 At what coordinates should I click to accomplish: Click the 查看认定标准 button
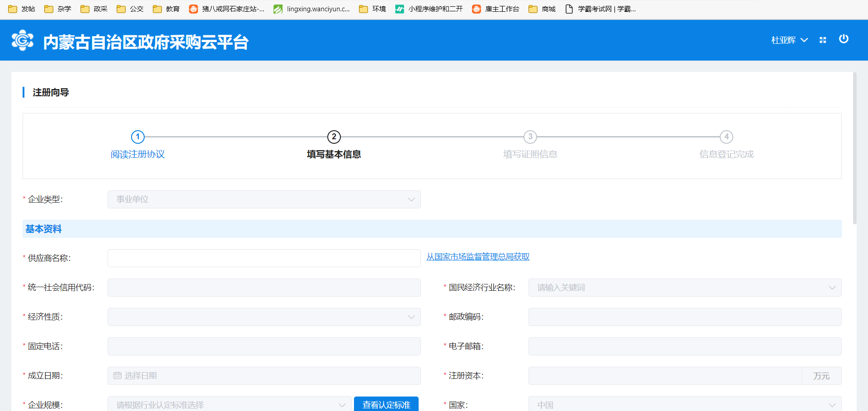point(386,404)
